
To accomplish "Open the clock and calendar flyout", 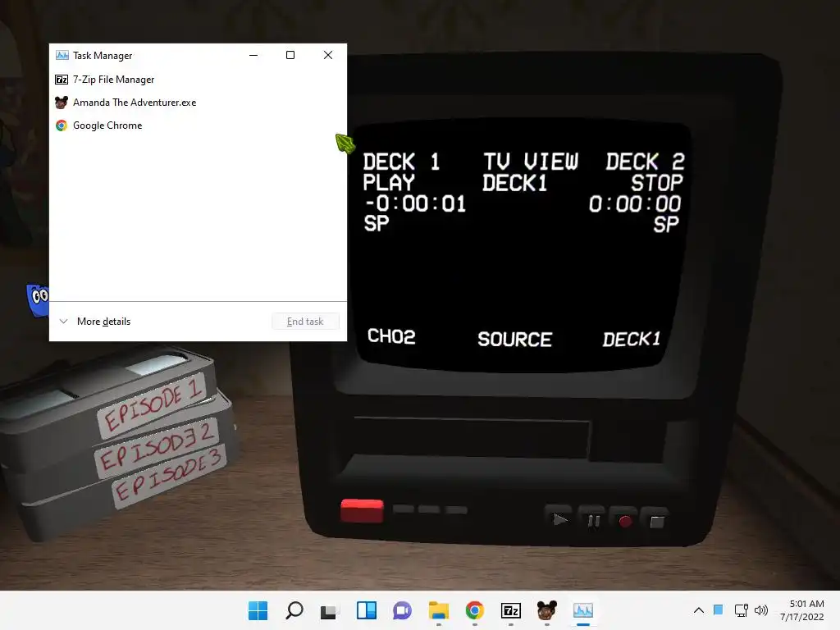I will pos(802,610).
